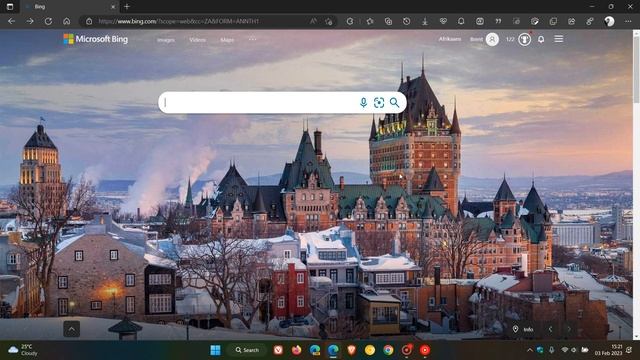
Task: Open tab actions menu button
Action: point(10,7)
